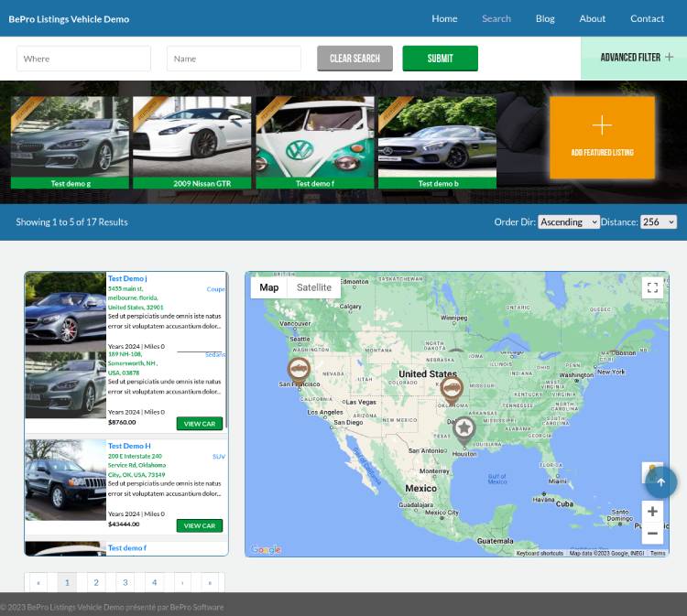Open the Test Demo j listing title

click(127, 278)
